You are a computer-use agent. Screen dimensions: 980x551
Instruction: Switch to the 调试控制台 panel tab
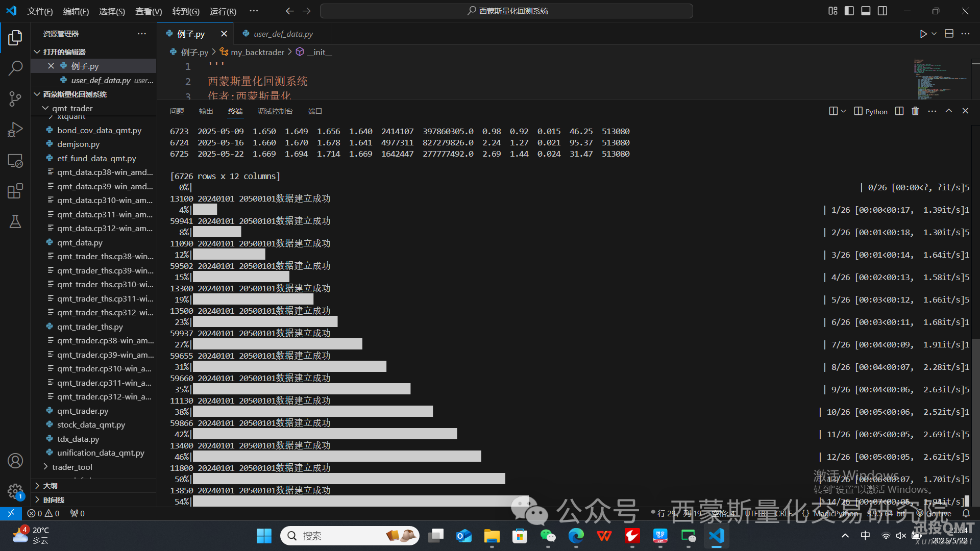[275, 111]
